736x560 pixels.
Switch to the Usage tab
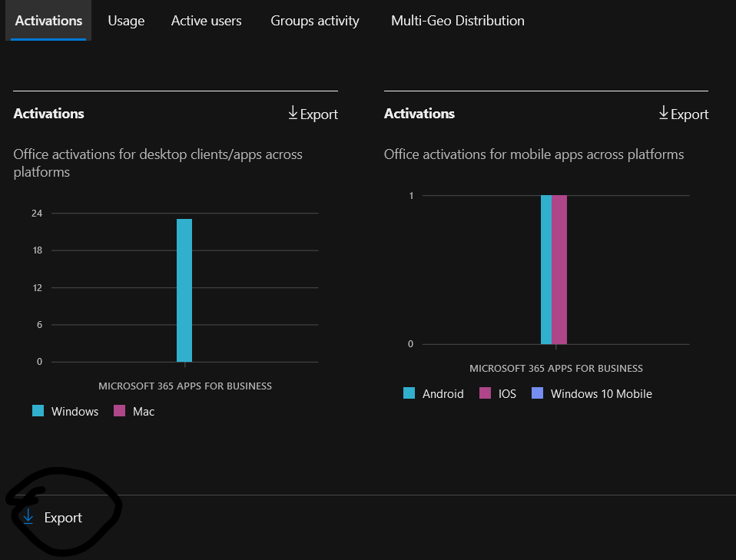coord(126,21)
